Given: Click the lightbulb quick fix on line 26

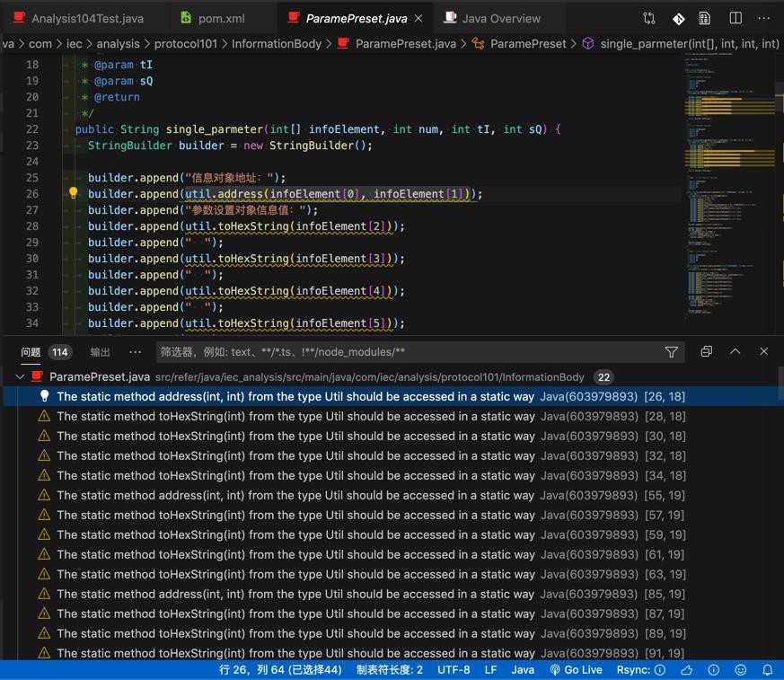Looking at the screenshot, I should [x=73, y=193].
